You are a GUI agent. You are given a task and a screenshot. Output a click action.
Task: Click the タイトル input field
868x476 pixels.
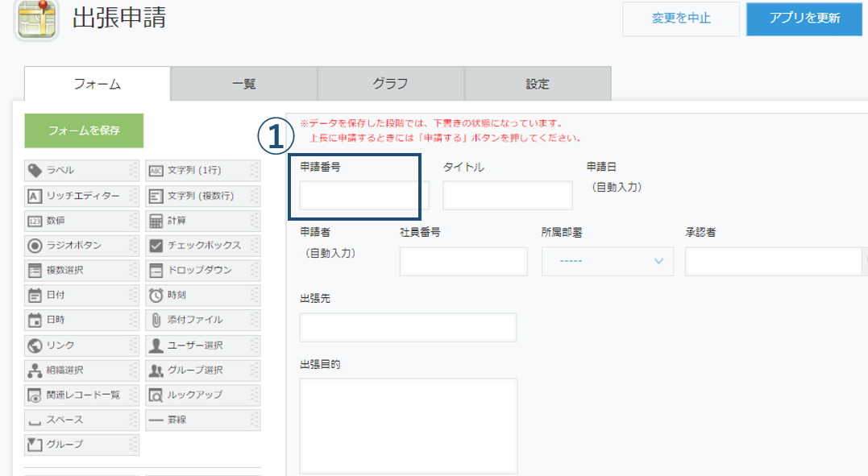coord(508,196)
